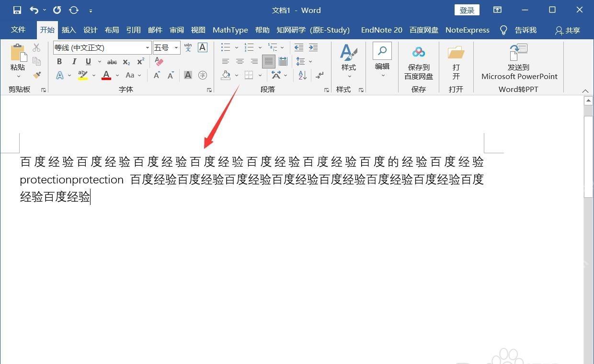Apply the red font color
The image size is (594, 364).
[x=106, y=75]
